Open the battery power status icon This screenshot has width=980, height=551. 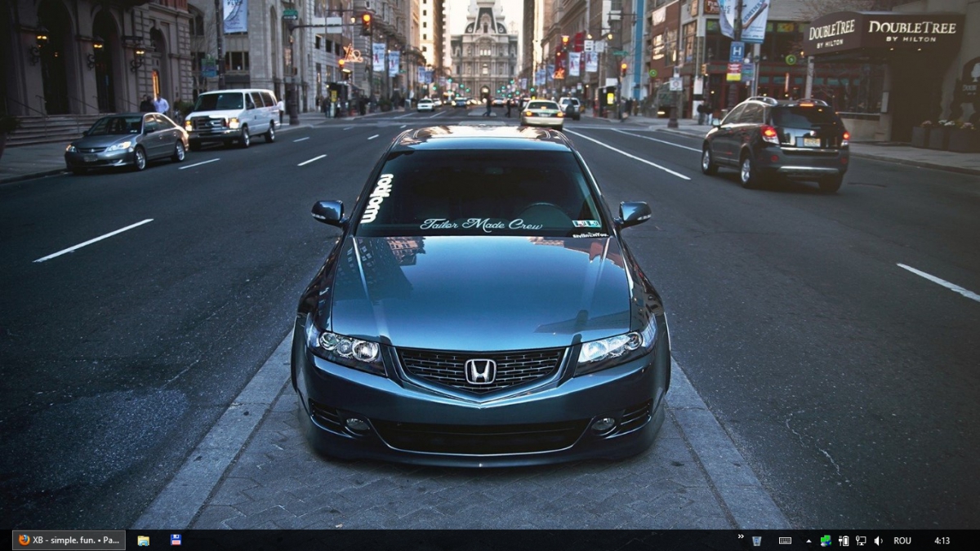click(844, 540)
